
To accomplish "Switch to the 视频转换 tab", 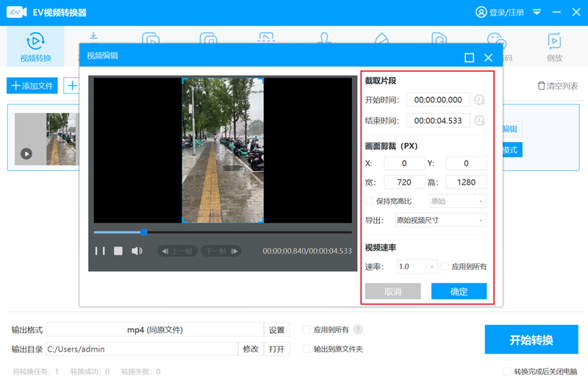I will pyautogui.click(x=35, y=46).
